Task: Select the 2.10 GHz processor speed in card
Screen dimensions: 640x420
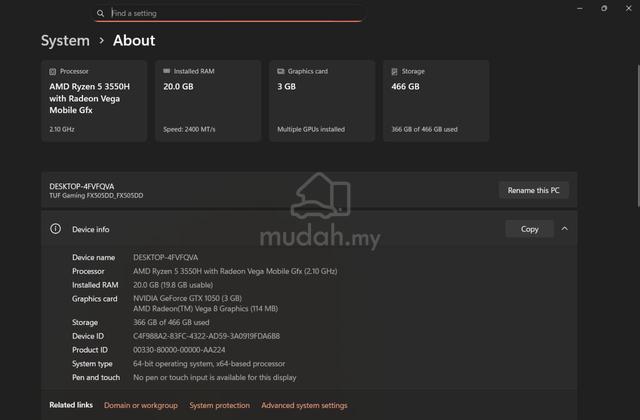Action: (x=62, y=129)
